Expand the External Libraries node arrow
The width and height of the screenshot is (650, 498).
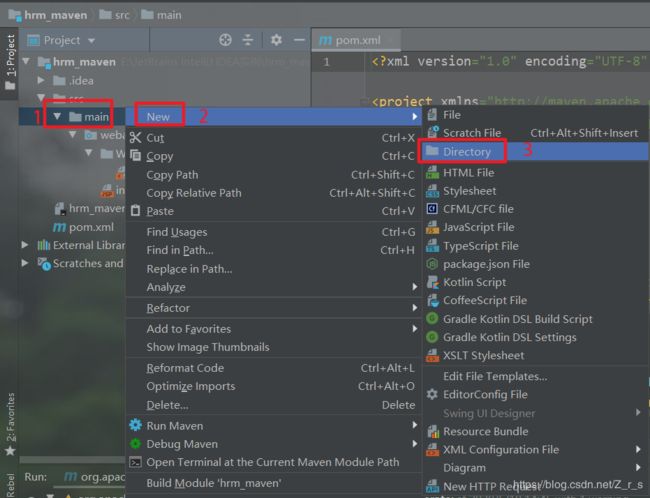[x=25, y=245]
